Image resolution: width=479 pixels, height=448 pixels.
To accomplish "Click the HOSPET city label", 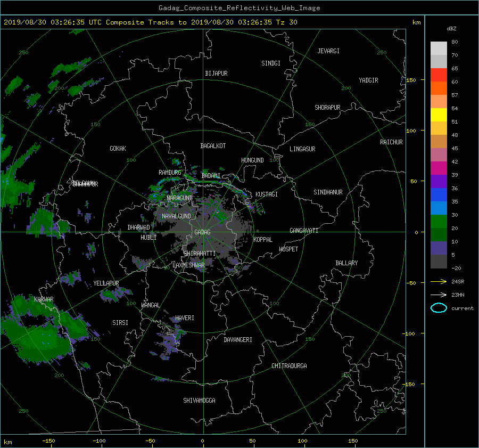I will 288,249.
